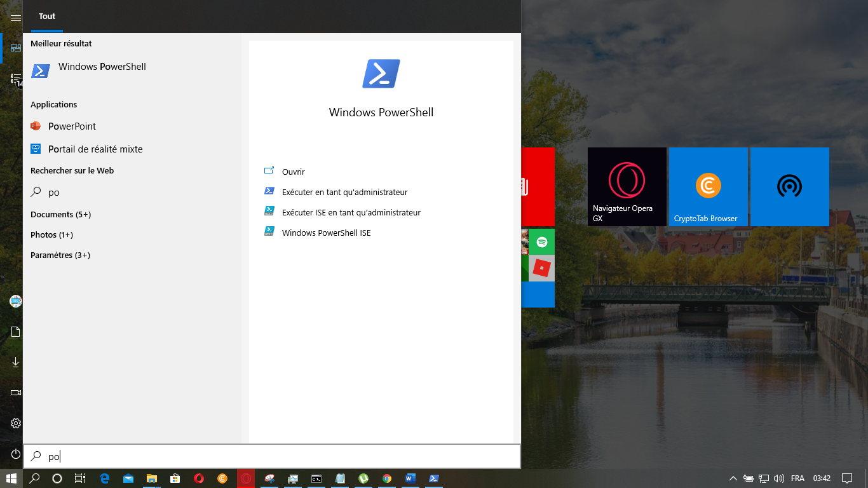Viewport: 868px width, 488px height.
Task: Switch to highlighted Opera GX taskbar icon
Action: pos(246,478)
